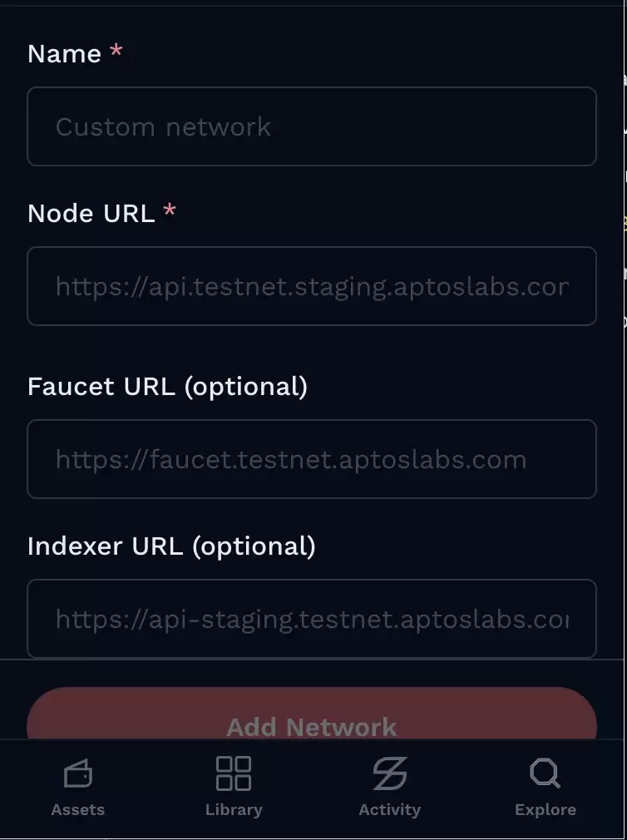The image size is (627, 840).
Task: Select the Assets icon in bottom navigation
Action: point(77,773)
